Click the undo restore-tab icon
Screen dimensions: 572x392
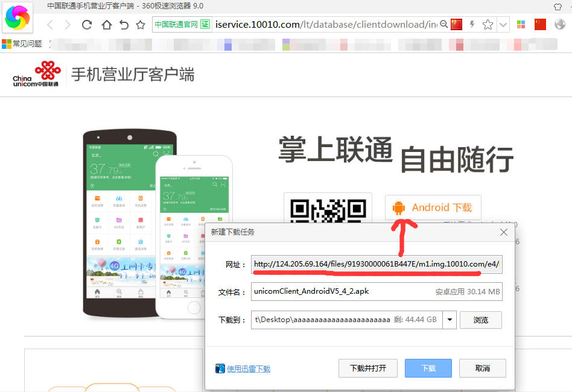124,25
